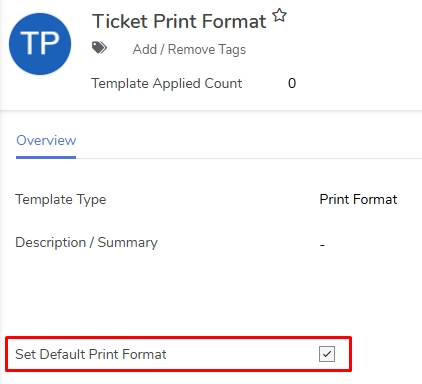Screen dimensions: 422x384
Task: Click the Template Type field label
Action: pos(61,200)
